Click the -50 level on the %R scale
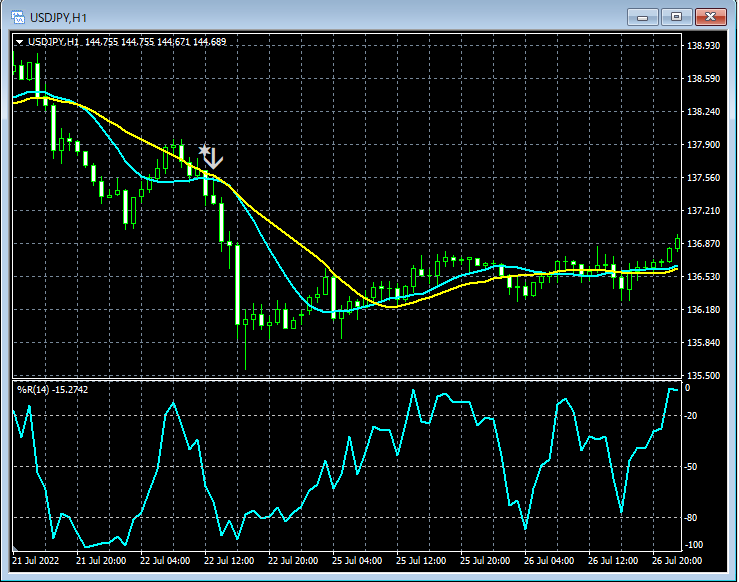Screen dimensions: 739x582 point(691,467)
